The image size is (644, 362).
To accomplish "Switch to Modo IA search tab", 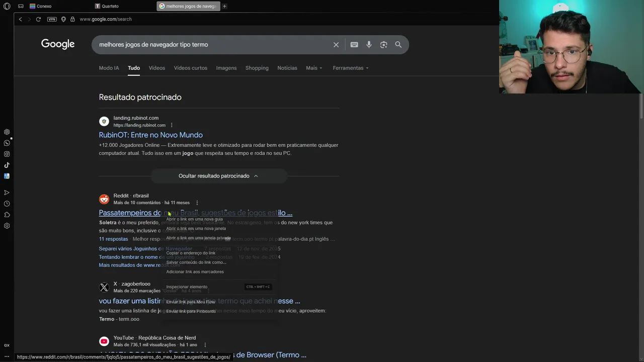I will [109, 68].
